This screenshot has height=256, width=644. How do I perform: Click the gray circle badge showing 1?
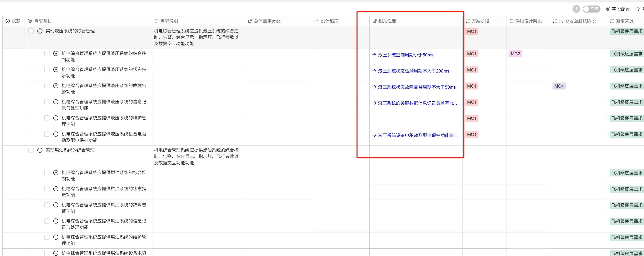coord(576,9)
